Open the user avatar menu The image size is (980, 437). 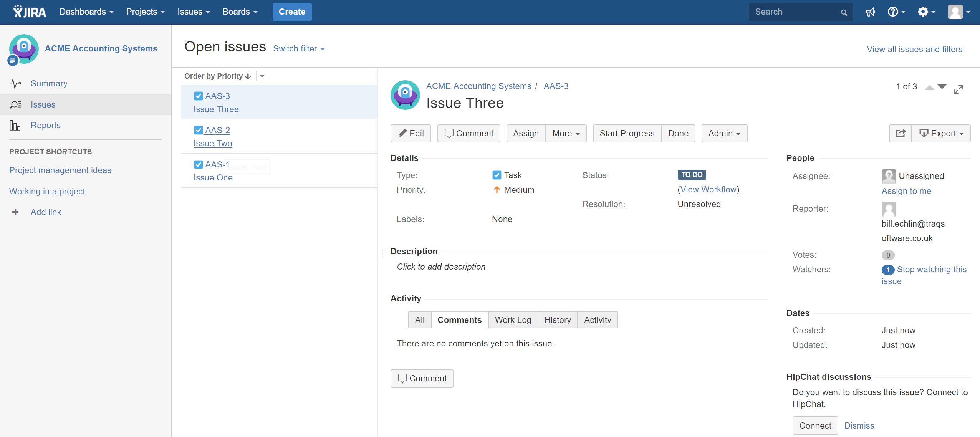[956, 12]
